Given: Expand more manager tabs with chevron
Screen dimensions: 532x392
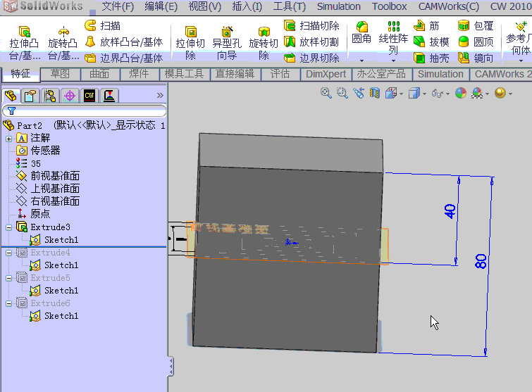Looking at the screenshot, I should [x=160, y=96].
